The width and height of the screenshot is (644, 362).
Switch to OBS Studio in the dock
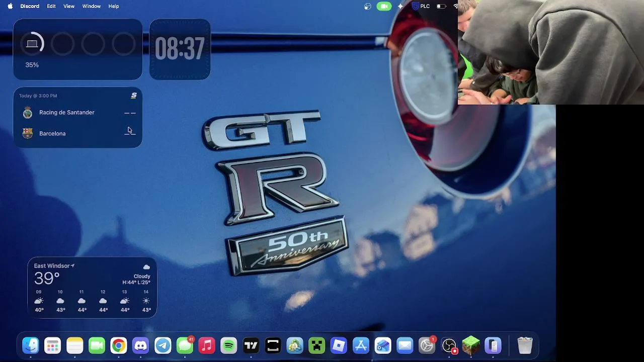pyautogui.click(x=449, y=345)
